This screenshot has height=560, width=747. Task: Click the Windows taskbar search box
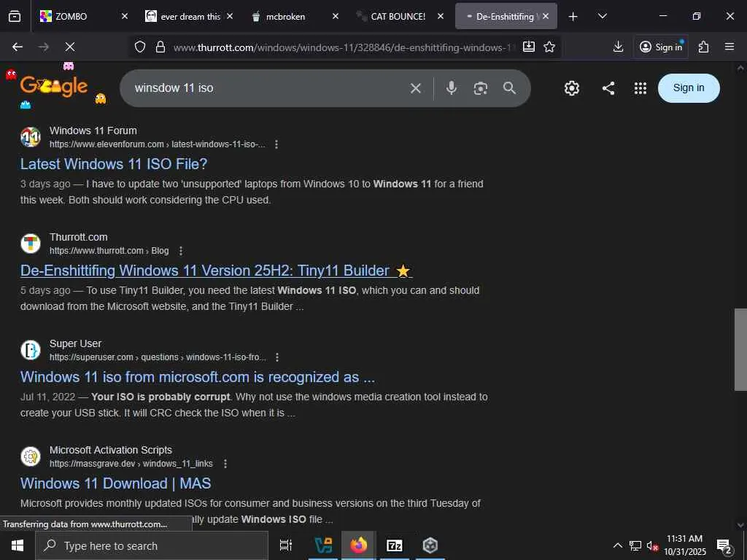pos(152,545)
